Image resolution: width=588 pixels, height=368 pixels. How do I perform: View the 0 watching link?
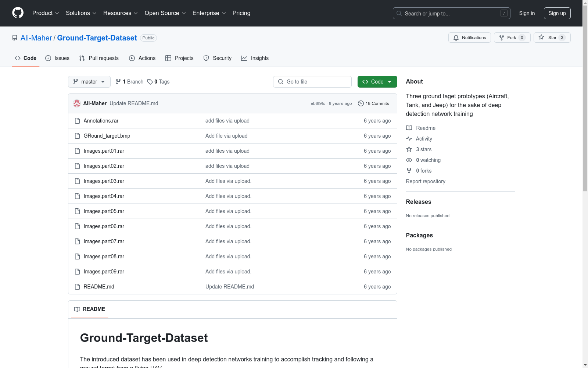[x=423, y=160]
